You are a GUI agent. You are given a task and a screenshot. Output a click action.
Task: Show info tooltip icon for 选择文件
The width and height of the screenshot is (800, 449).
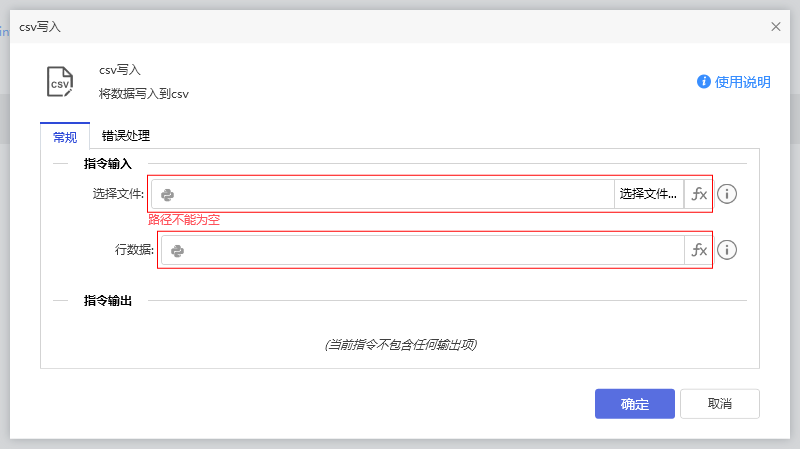click(x=727, y=194)
